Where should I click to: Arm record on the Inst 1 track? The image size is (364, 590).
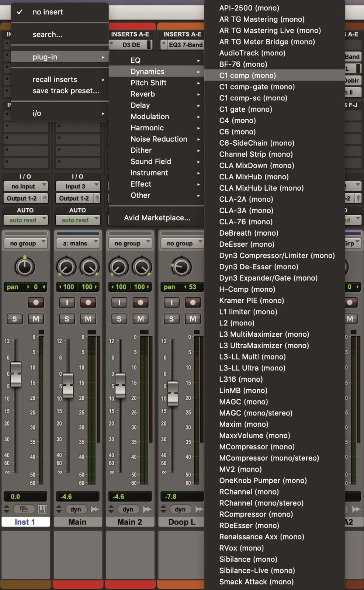[x=36, y=302]
